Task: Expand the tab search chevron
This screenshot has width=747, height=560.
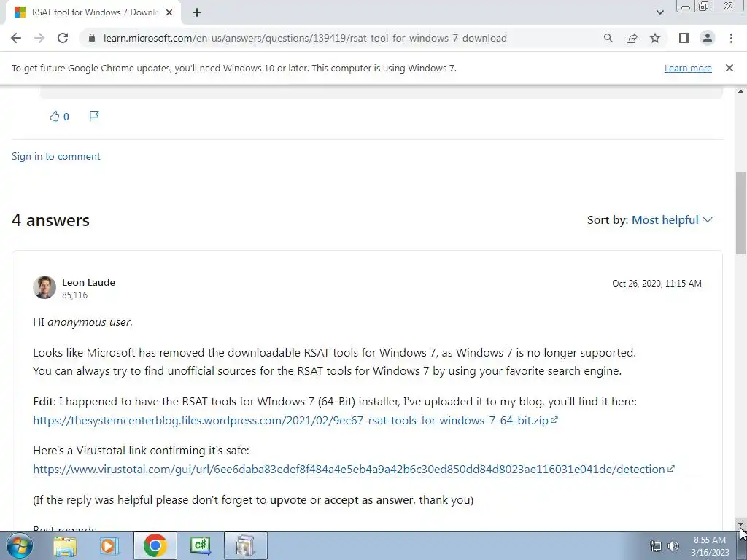Action: 659,12
